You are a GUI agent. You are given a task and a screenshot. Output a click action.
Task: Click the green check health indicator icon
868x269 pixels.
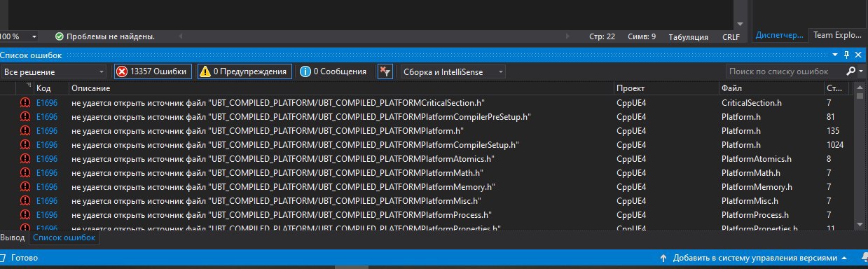coord(60,36)
